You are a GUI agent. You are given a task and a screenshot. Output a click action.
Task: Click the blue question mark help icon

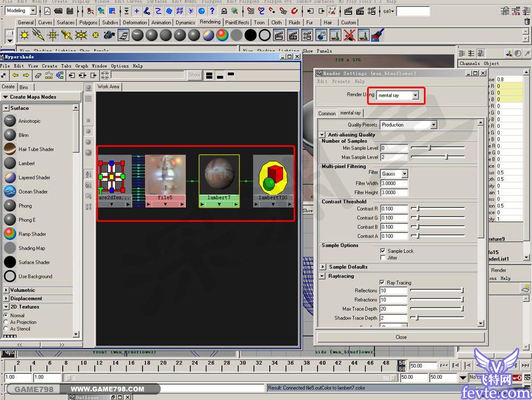[212, 11]
